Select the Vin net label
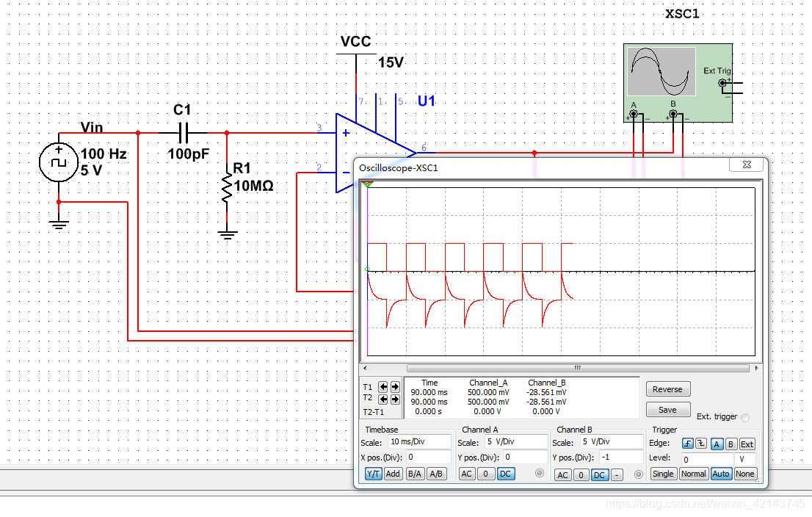This screenshot has height=517, width=812. click(x=92, y=128)
